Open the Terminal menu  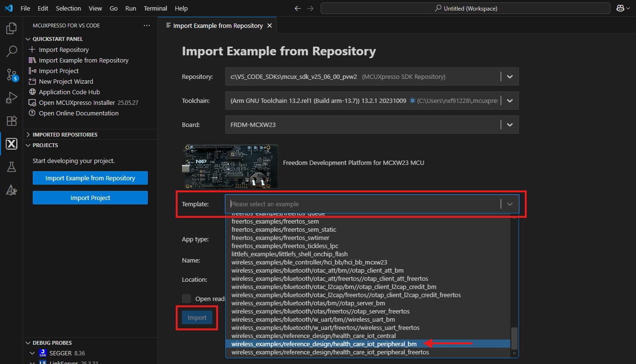point(155,8)
